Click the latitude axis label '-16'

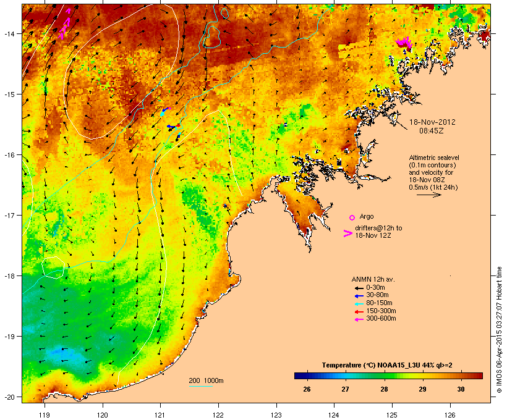9,155
